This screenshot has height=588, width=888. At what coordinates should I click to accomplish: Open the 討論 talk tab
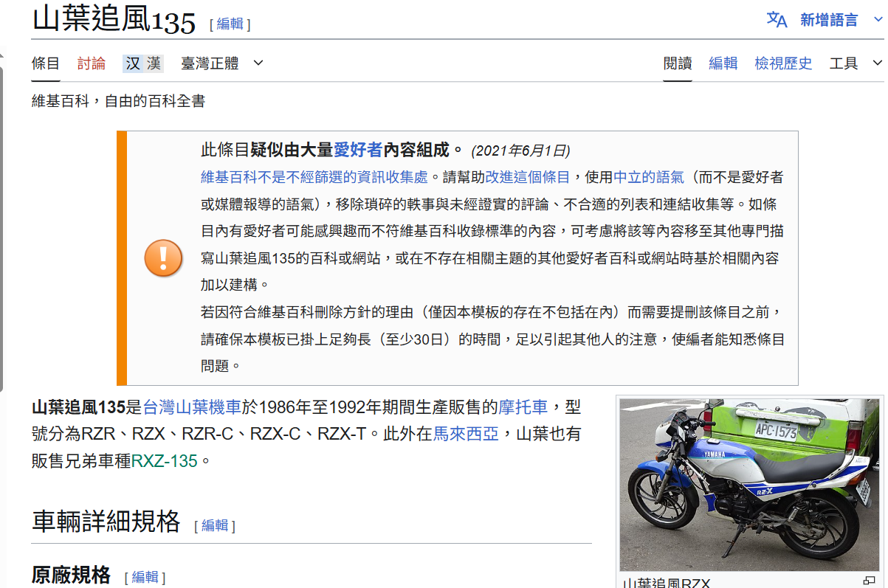click(x=92, y=63)
